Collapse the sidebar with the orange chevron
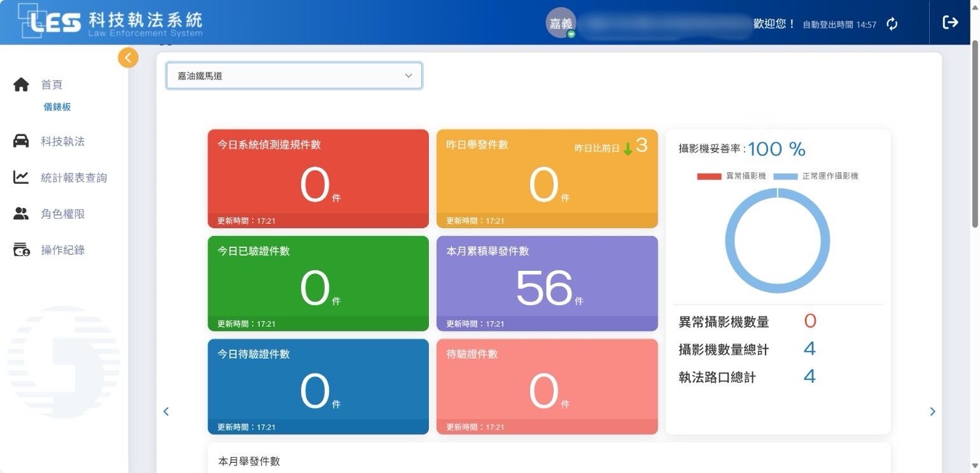Viewport: 980px width, 473px height. pos(128,57)
